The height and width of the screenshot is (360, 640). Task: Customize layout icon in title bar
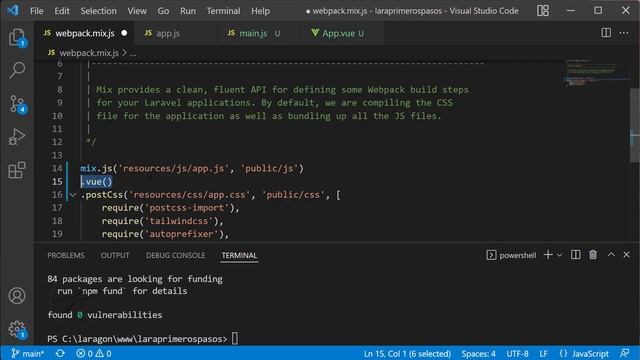click(543, 11)
